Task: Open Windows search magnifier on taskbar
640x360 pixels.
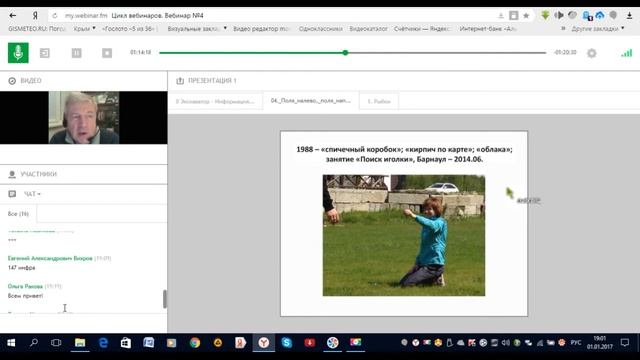Action: (34, 343)
